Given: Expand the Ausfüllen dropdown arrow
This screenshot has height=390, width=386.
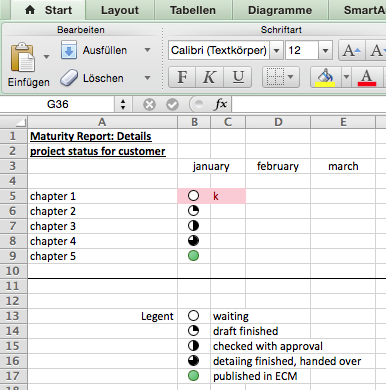Looking at the screenshot, I should (147, 50).
